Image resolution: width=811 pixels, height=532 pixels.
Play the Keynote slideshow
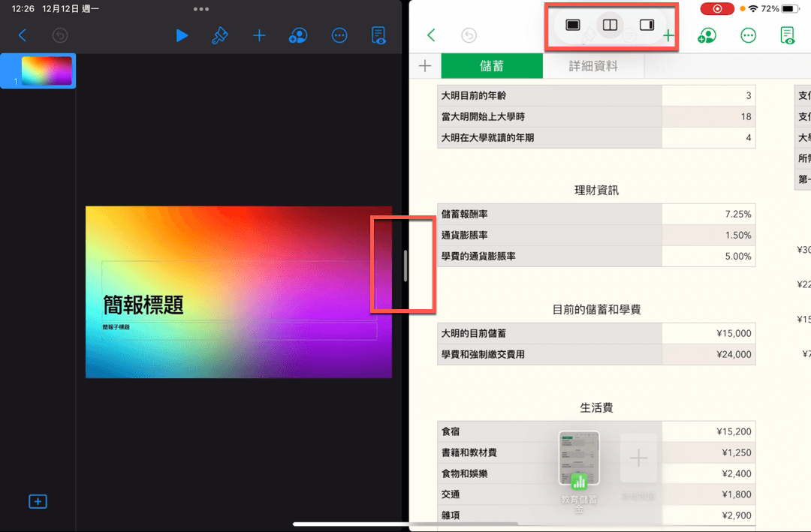tap(182, 35)
